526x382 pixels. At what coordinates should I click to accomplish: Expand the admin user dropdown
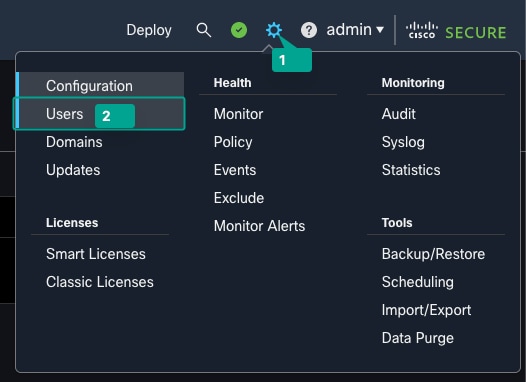click(x=355, y=30)
